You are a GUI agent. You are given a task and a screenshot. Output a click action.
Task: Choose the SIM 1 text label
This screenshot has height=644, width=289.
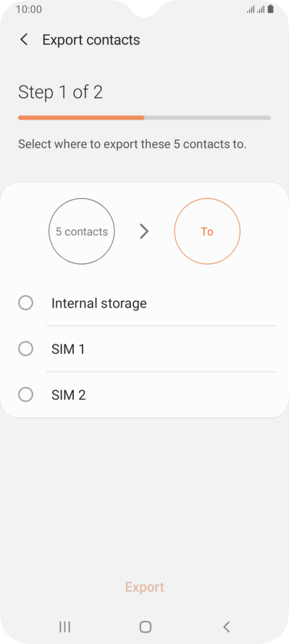click(x=68, y=350)
